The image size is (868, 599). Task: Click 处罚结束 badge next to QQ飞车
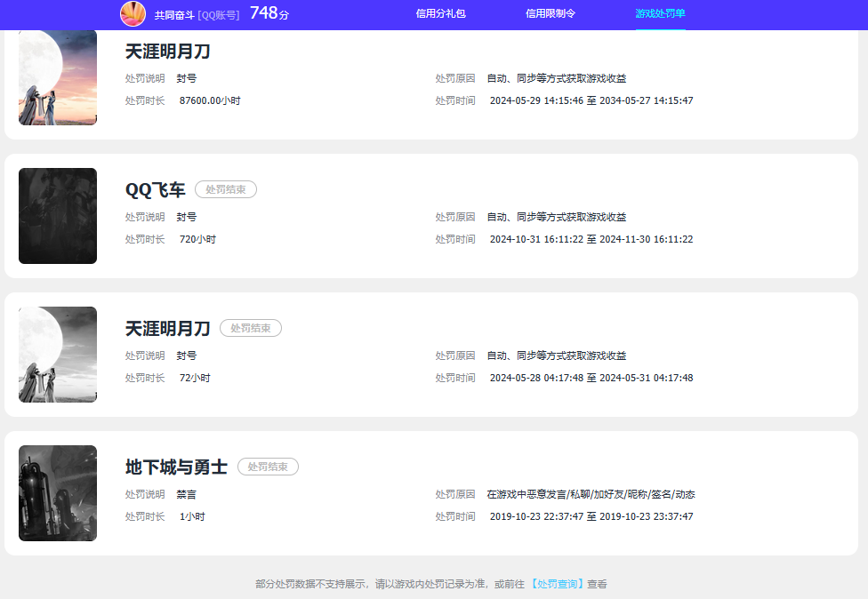click(x=226, y=189)
